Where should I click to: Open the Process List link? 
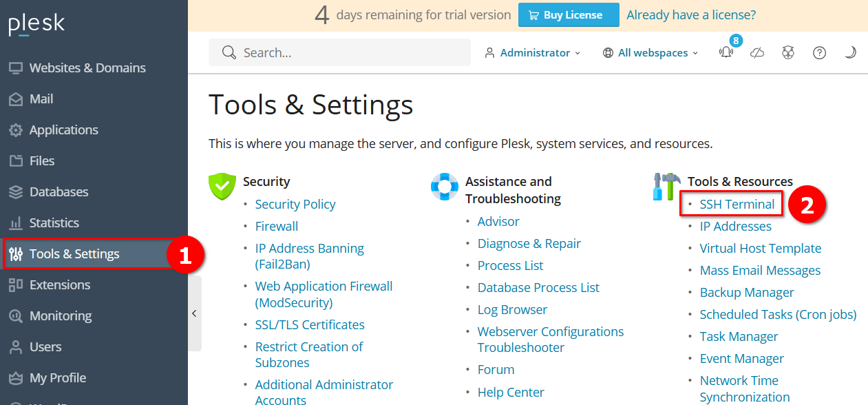click(510, 265)
